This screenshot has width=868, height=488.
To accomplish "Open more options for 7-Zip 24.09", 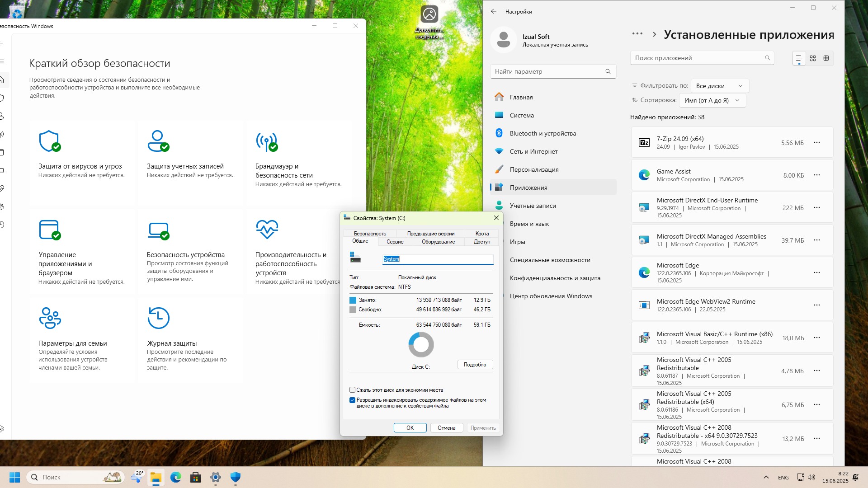I will (817, 143).
